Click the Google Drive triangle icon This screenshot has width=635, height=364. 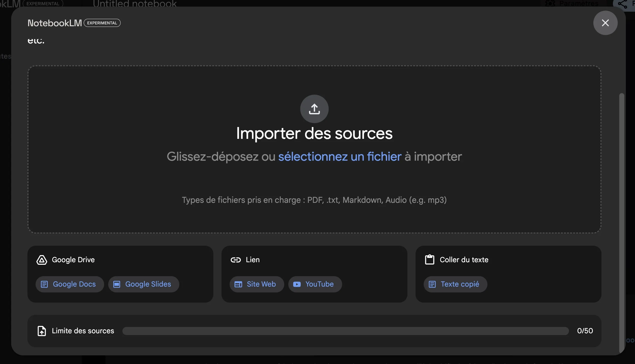click(42, 260)
